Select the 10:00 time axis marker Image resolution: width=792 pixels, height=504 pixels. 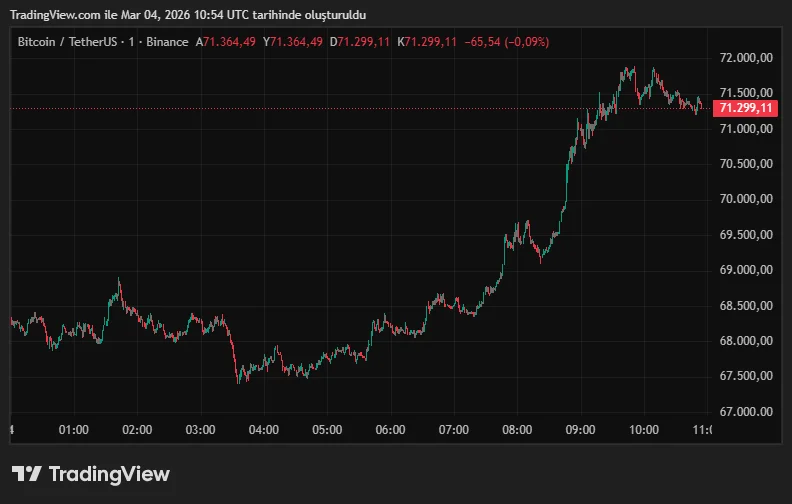tap(644, 430)
